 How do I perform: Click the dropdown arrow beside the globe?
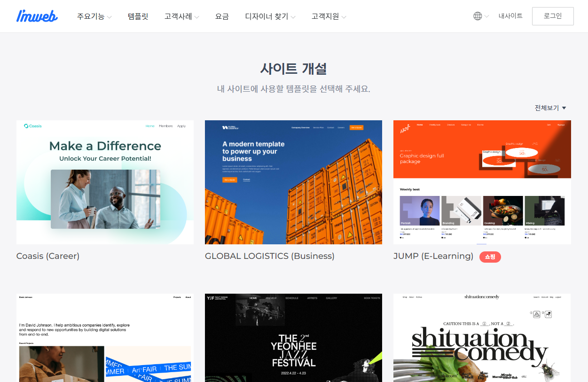(x=487, y=16)
